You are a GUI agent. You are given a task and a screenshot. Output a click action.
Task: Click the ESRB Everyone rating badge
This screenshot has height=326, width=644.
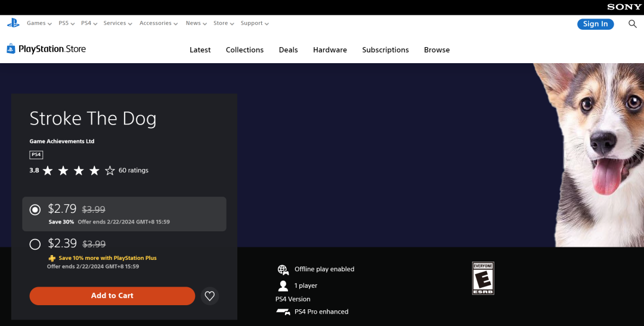coord(483,278)
